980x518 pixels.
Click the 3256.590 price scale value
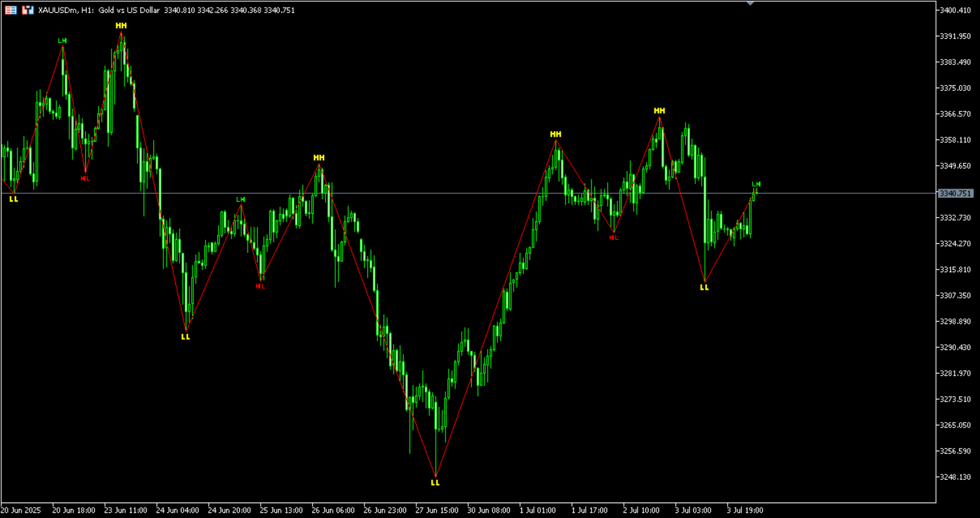(955, 451)
